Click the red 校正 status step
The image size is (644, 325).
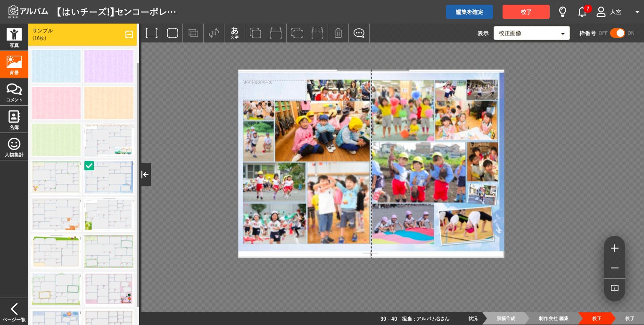tap(596, 318)
